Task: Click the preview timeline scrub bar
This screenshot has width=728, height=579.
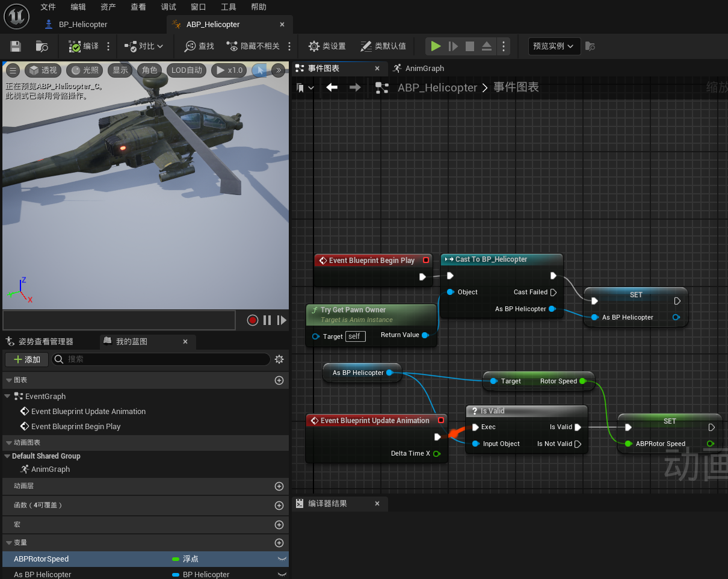Action: click(x=119, y=320)
